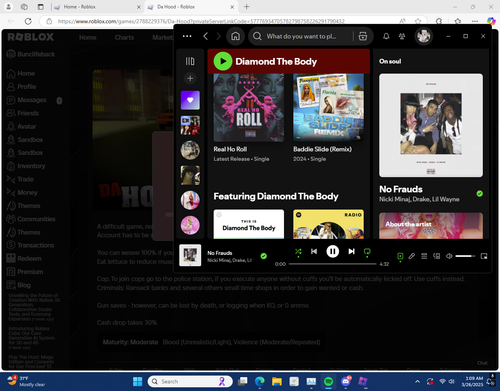This screenshot has width=500, height=391.
Task: Toggle Now Playing view icon
Action: 400,256
